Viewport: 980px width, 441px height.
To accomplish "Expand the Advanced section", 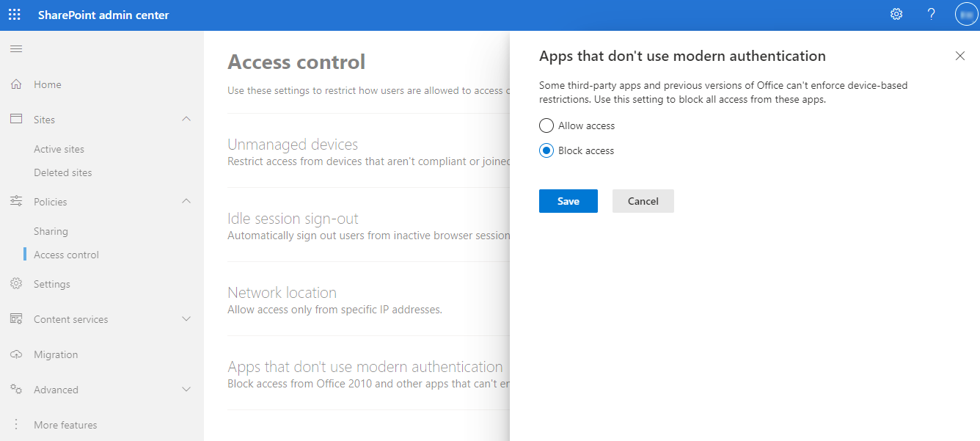I will tap(186, 390).
